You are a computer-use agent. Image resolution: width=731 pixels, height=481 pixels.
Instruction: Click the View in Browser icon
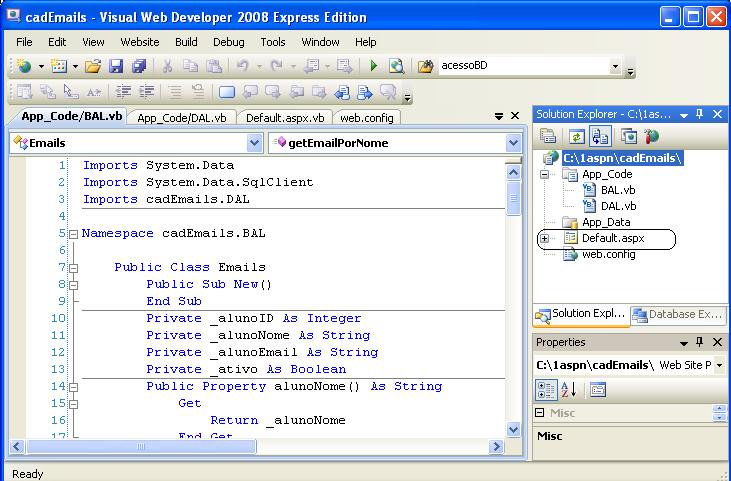pos(396,66)
